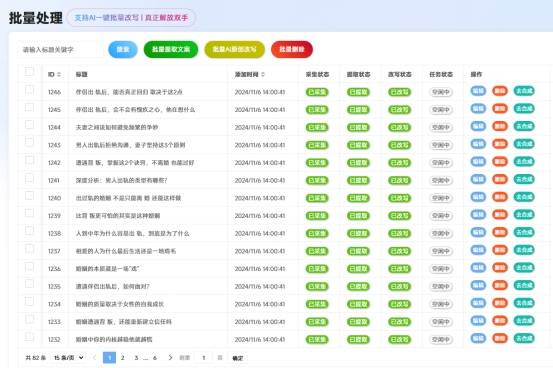
Task: Click the blue 编辑 button for row 1246
Action: pyautogui.click(x=478, y=91)
